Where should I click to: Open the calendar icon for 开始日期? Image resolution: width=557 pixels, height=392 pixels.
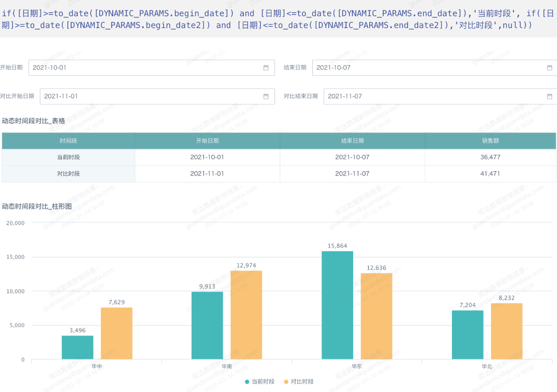point(266,68)
